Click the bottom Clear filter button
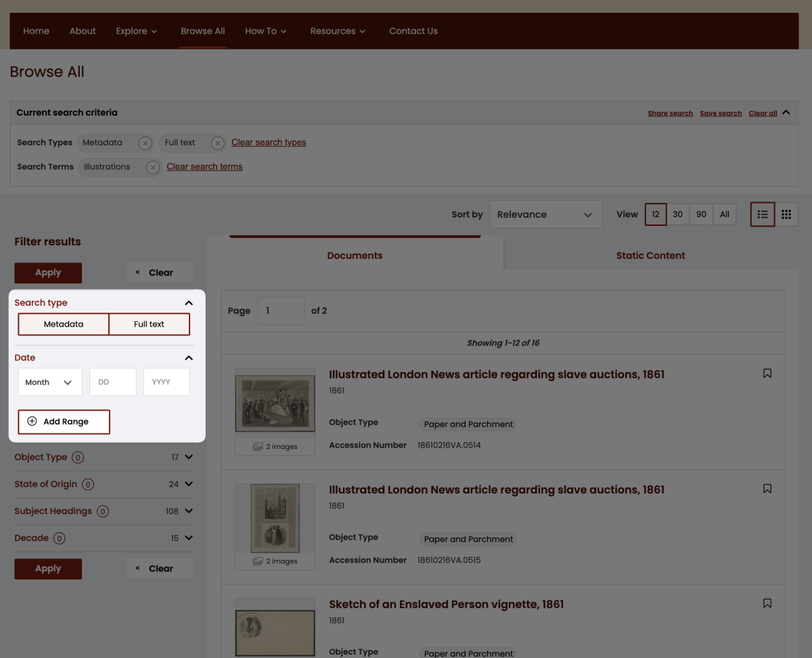812x658 pixels. 160,569
